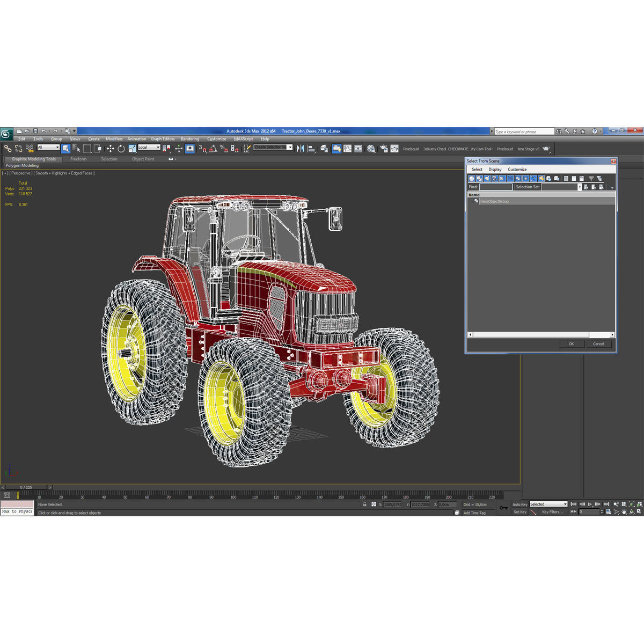Click the Undo arrow in quick access toolbar

[43, 131]
